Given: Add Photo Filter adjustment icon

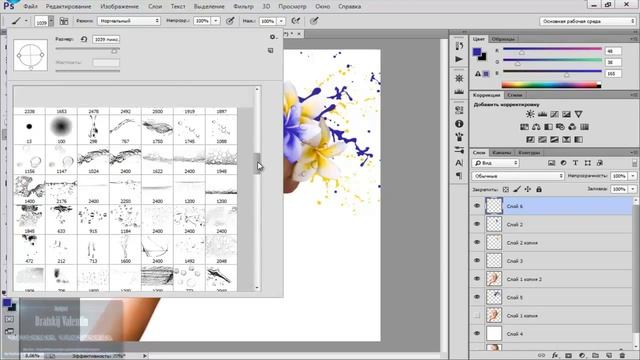Looking at the screenshot, I should (x=560, y=127).
